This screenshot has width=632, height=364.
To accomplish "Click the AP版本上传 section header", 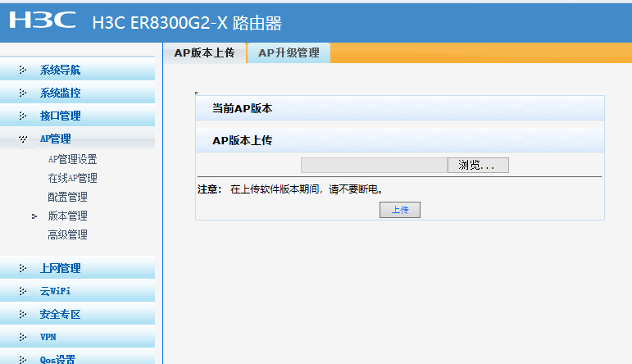I will coord(400,140).
